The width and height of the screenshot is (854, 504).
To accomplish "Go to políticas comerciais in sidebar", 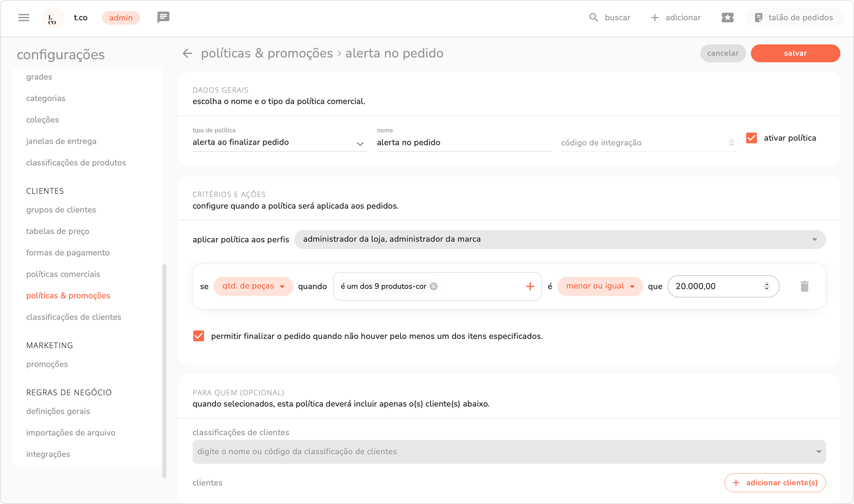I will 63,274.
